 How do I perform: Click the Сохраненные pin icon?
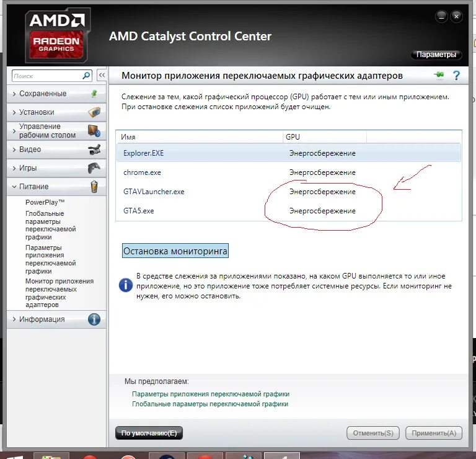[x=94, y=94]
